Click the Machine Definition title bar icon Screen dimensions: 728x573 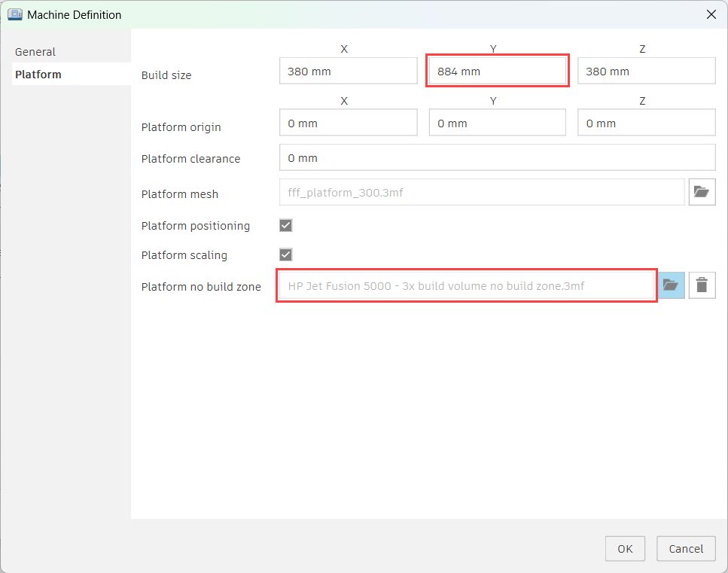pyautogui.click(x=14, y=14)
